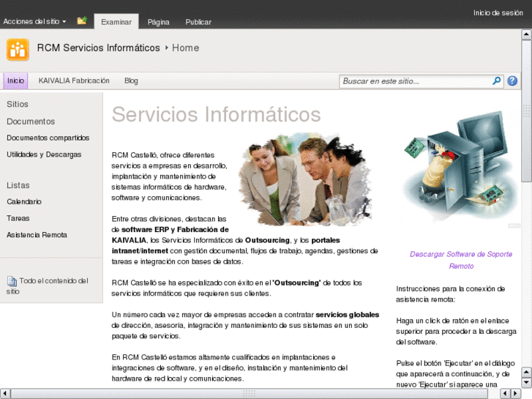The height and width of the screenshot is (399, 532).
Task: Open Calendario list in sidebar
Action: coord(24,201)
